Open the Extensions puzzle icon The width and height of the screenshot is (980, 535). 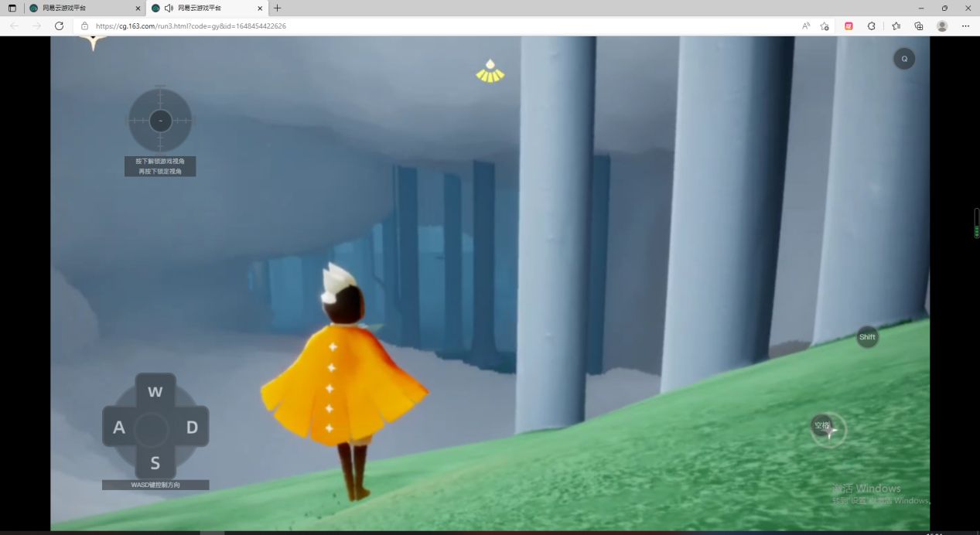(872, 26)
